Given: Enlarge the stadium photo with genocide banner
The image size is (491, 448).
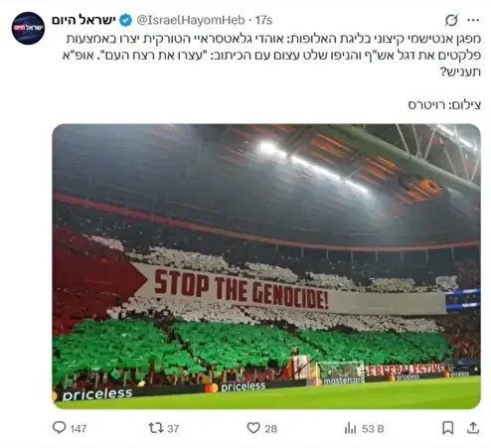Looking at the screenshot, I should (x=266, y=266).
